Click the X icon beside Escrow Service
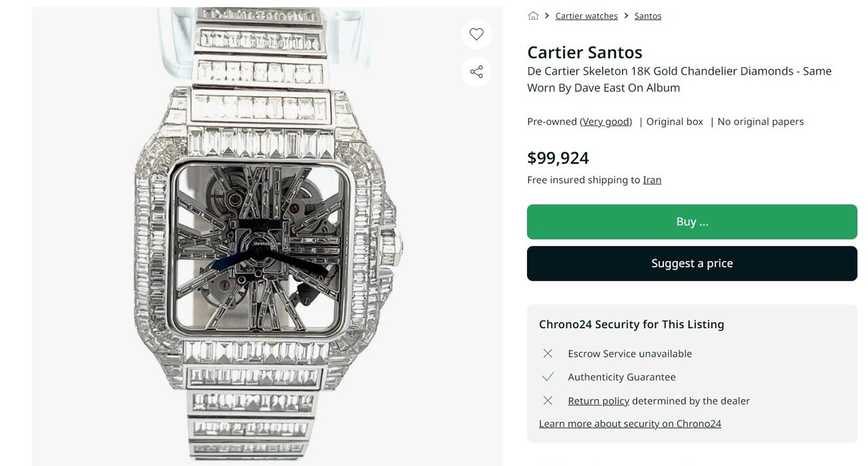This screenshot has height=466, width=868. click(x=548, y=353)
